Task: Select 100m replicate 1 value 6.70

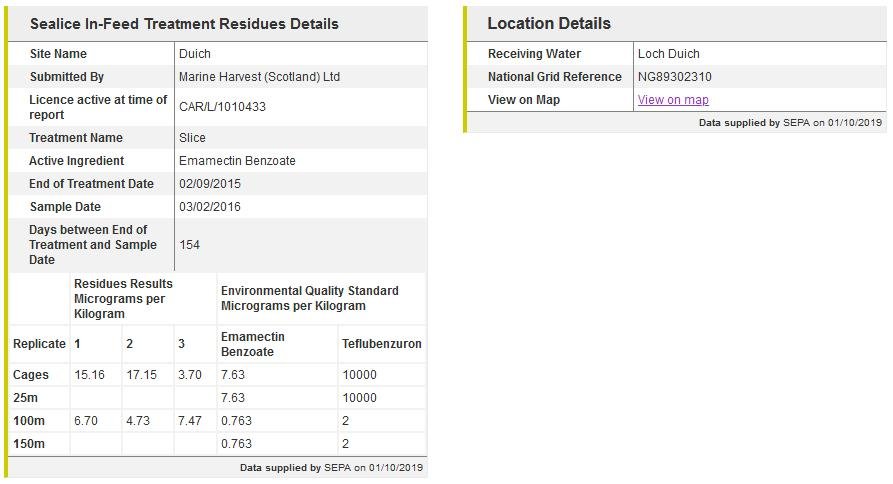Action: [x=86, y=421]
